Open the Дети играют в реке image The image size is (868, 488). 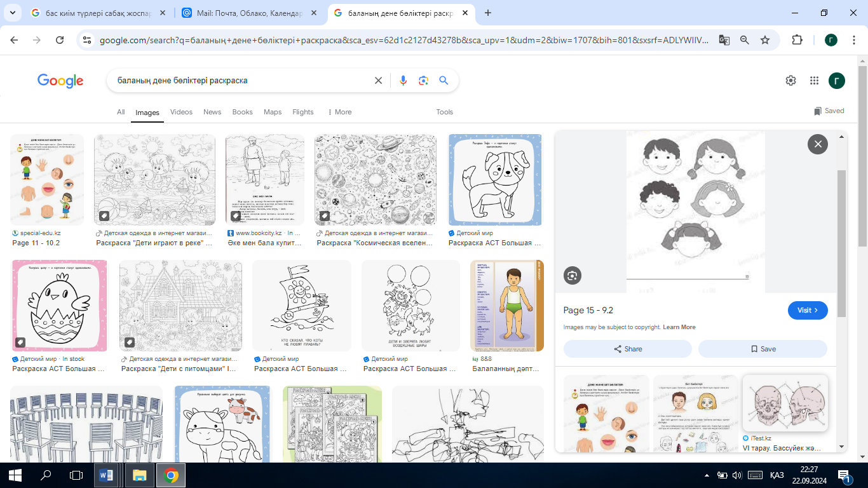click(x=154, y=180)
